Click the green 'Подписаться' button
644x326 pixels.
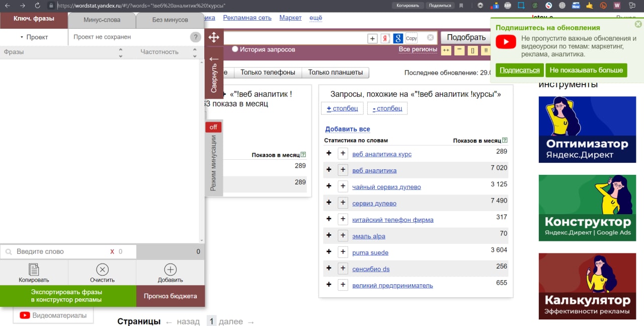coord(520,70)
